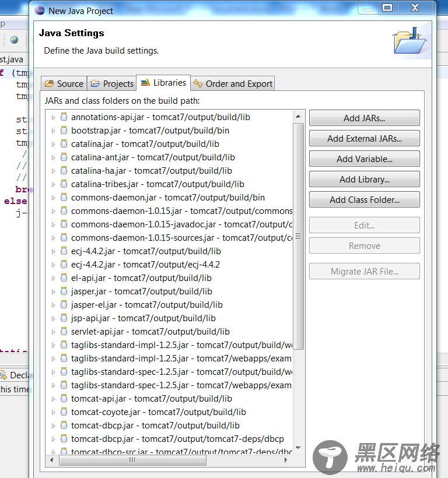Expand the commons-daemon.jar node
Image resolution: width=448 pixels, height=478 pixels.
pyautogui.click(x=53, y=198)
